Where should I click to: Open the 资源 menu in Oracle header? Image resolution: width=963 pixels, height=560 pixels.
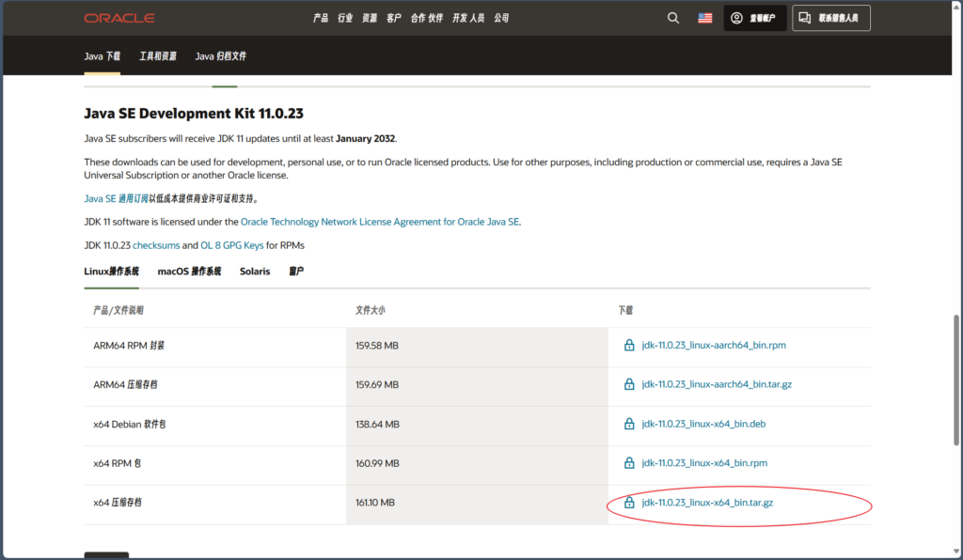[x=370, y=18]
